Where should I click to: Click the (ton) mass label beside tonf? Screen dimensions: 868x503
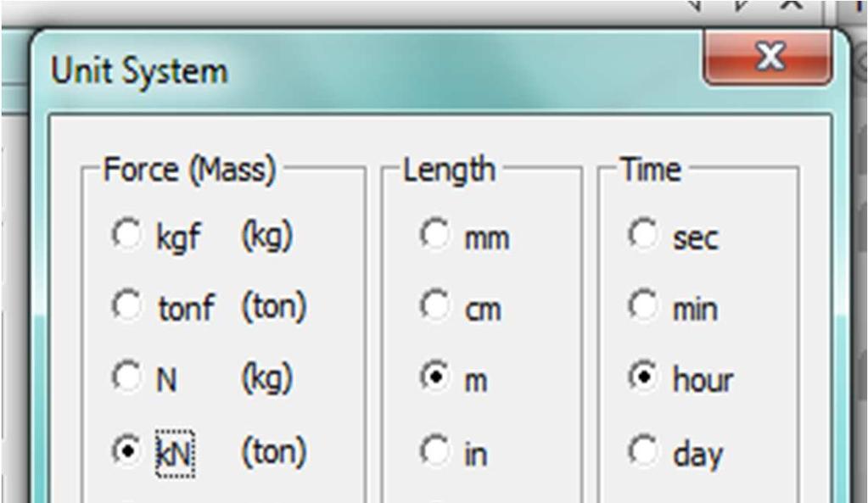tap(274, 306)
